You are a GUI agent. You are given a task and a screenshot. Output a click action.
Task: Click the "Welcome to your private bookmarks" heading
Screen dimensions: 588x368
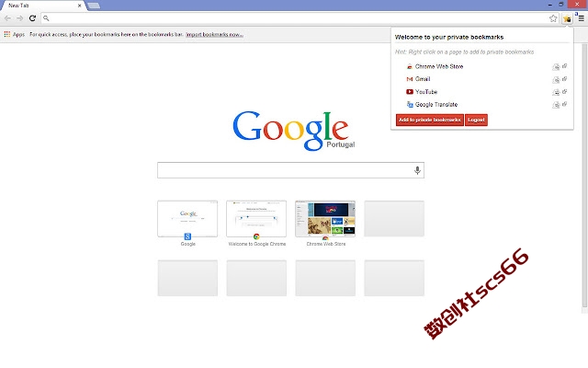[x=449, y=37]
